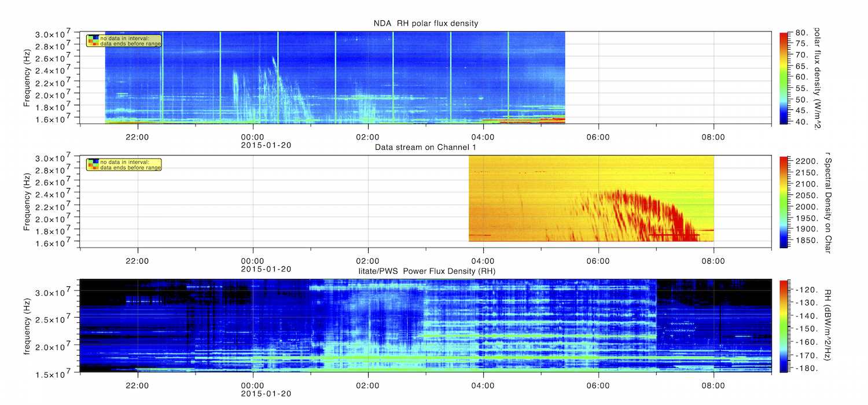Click the 06:00 time tick below the Channel 1 plot
The height and width of the screenshot is (405, 868).
(598, 260)
